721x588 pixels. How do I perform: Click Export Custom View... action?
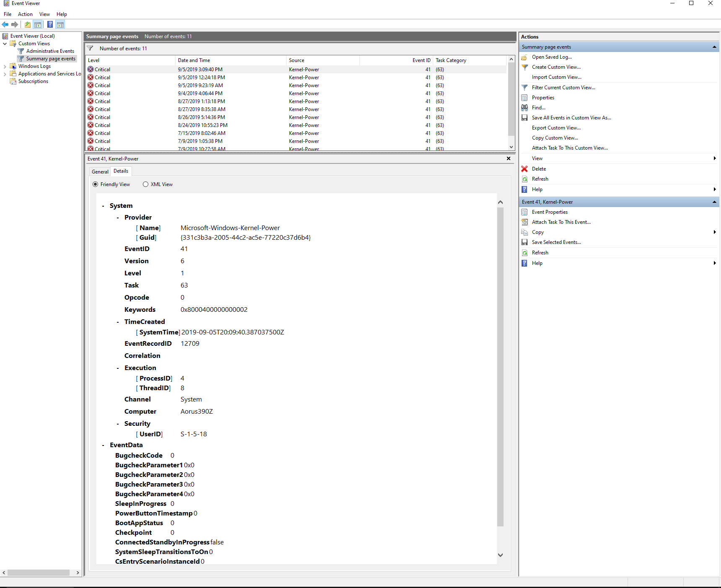point(556,128)
